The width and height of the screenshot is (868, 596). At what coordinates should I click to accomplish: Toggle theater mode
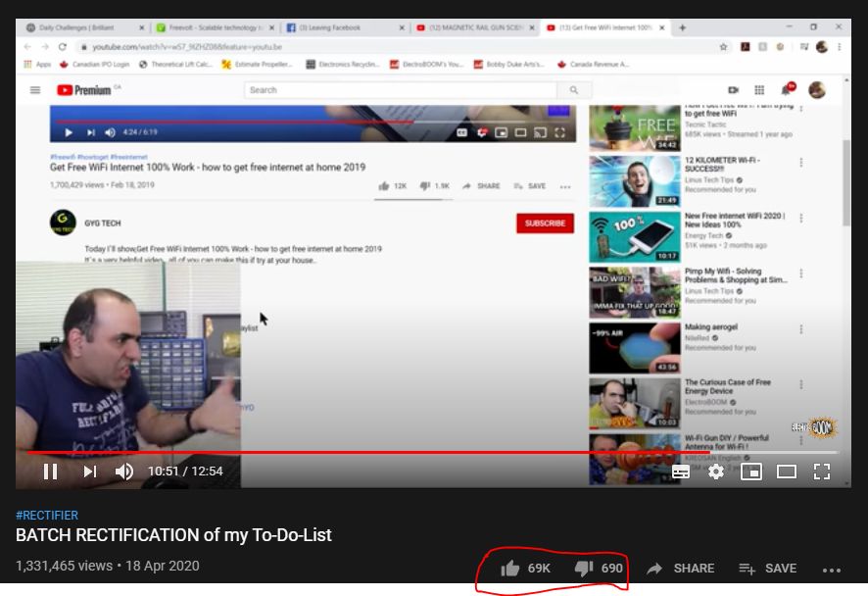coord(787,472)
